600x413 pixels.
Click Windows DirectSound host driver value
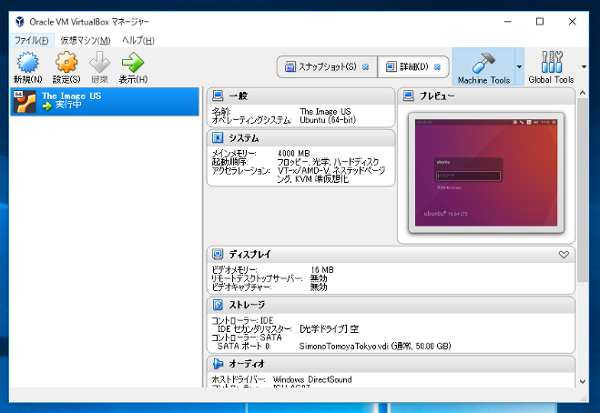click(312, 380)
